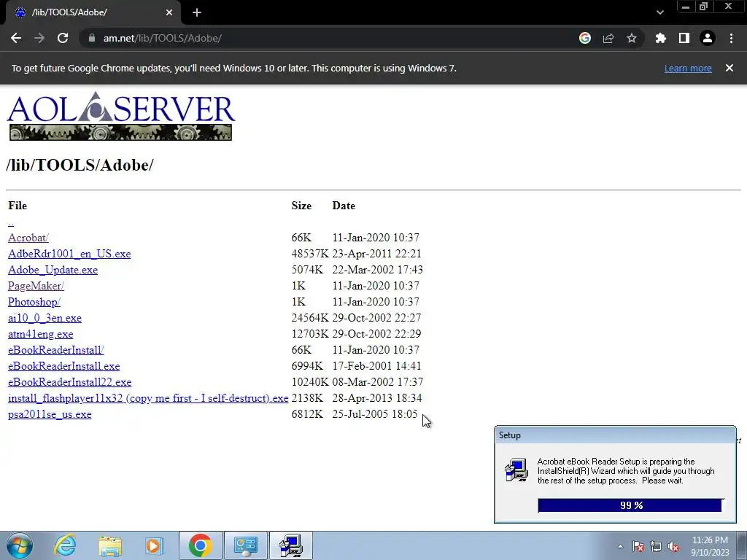The image size is (747, 560).
Task: Download Adobe_Update.exe
Action: (x=53, y=270)
